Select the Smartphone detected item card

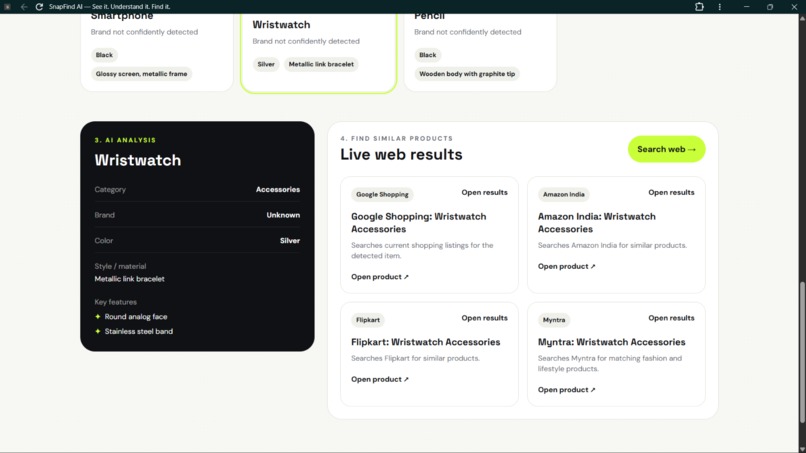[157, 51]
